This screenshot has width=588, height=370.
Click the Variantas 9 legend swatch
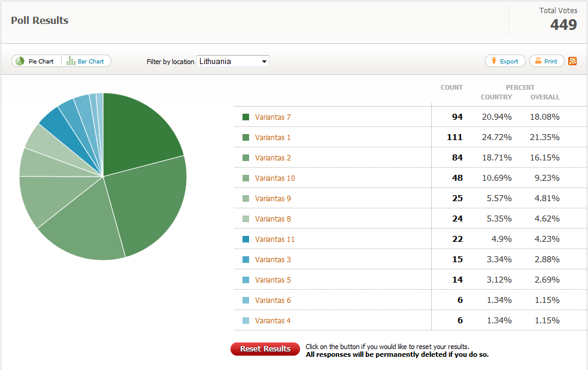tap(245, 199)
